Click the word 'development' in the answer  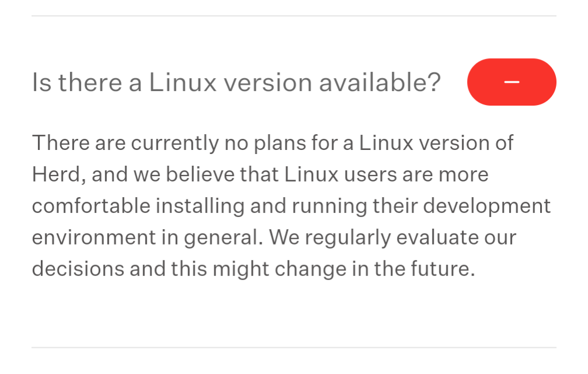point(496,206)
